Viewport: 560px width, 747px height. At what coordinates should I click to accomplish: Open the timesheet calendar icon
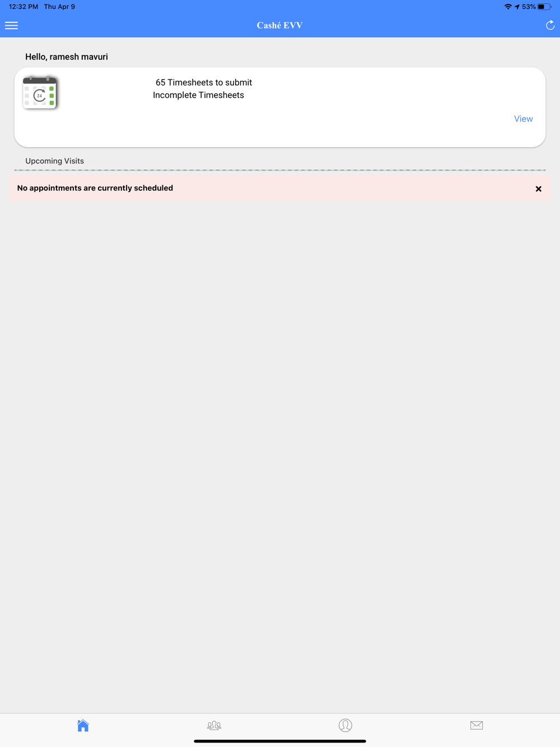40,92
